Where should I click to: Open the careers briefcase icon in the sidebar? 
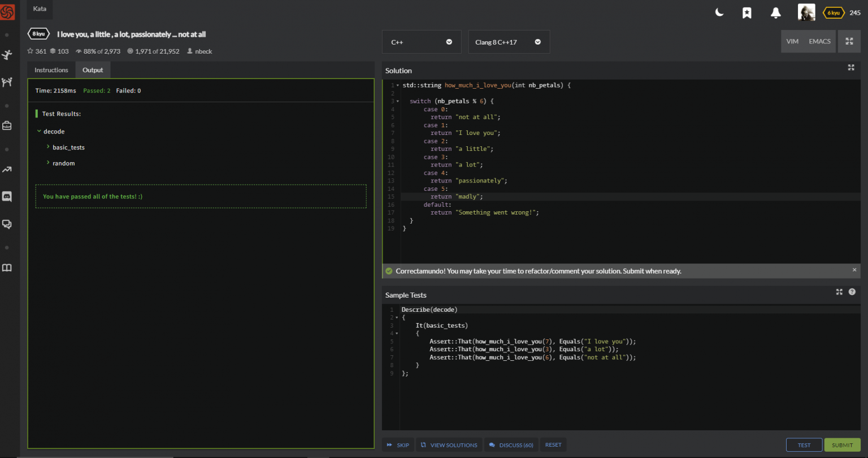tap(7, 125)
